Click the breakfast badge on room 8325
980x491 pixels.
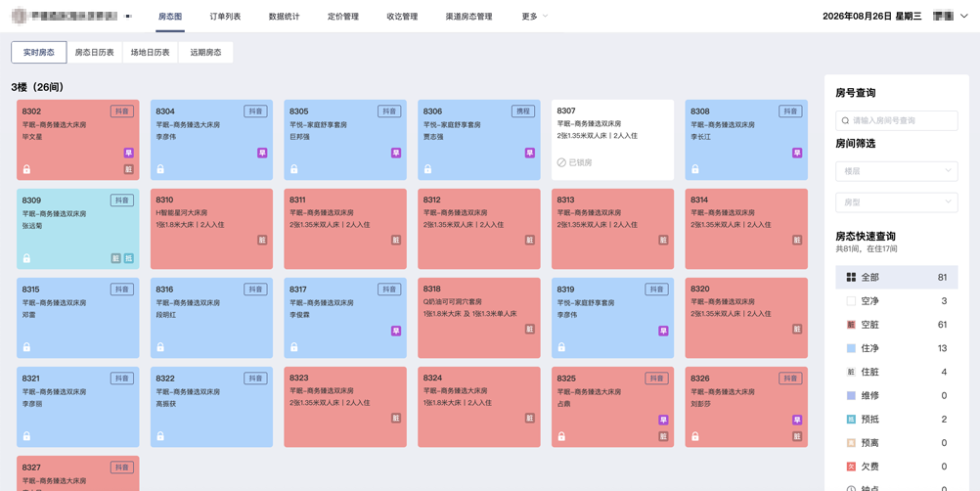[663, 420]
